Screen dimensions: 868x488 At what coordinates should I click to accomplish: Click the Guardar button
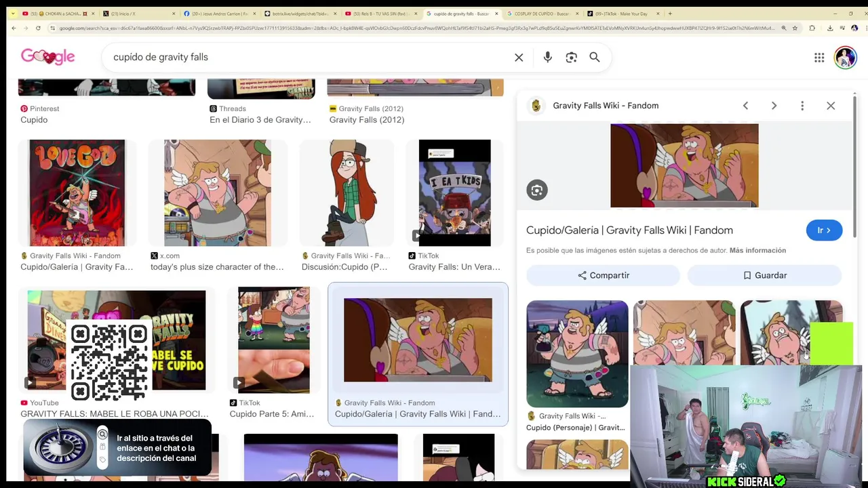tap(764, 275)
